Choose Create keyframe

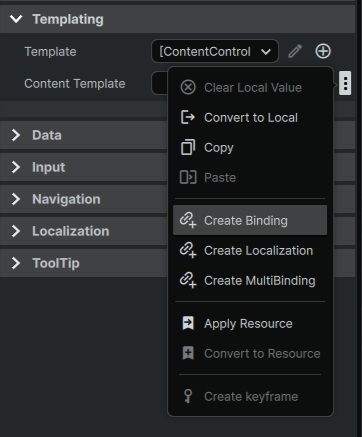coord(250,396)
